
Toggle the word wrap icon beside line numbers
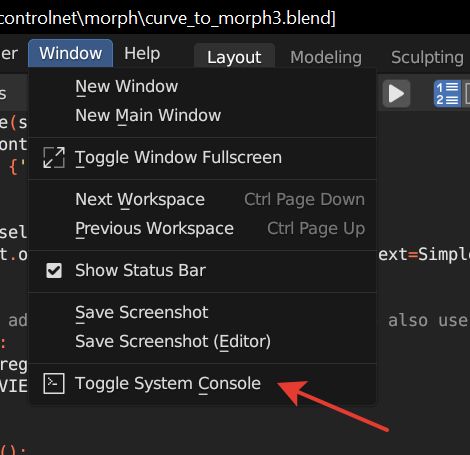467,94
